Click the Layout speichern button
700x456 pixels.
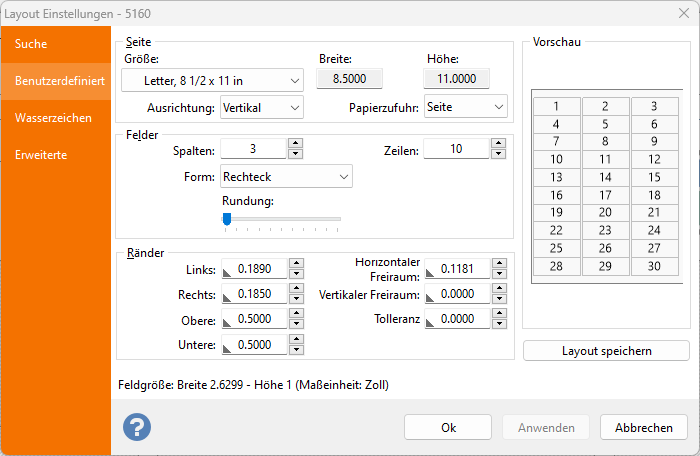click(606, 351)
